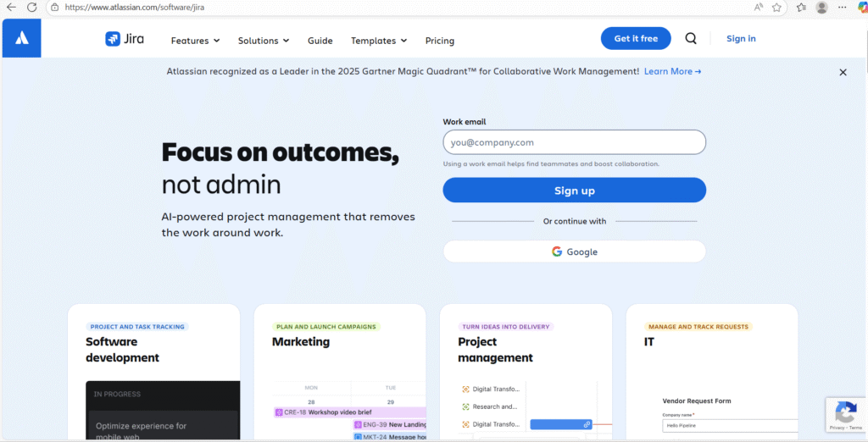Click the Google logo in the continue button
868x442 pixels.
click(557, 251)
